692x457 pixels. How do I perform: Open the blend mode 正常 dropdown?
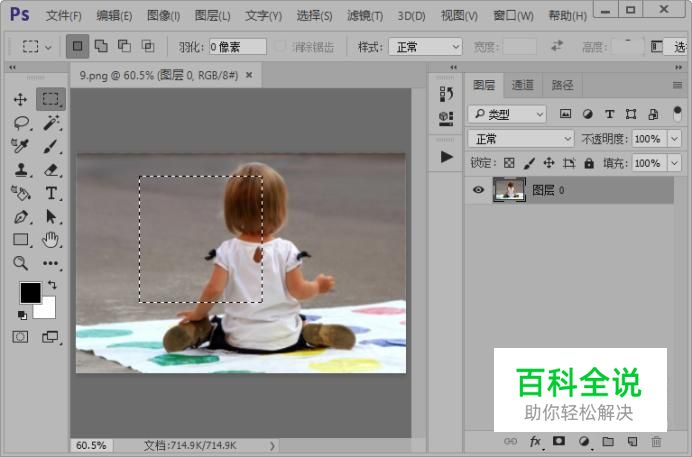tap(521, 139)
